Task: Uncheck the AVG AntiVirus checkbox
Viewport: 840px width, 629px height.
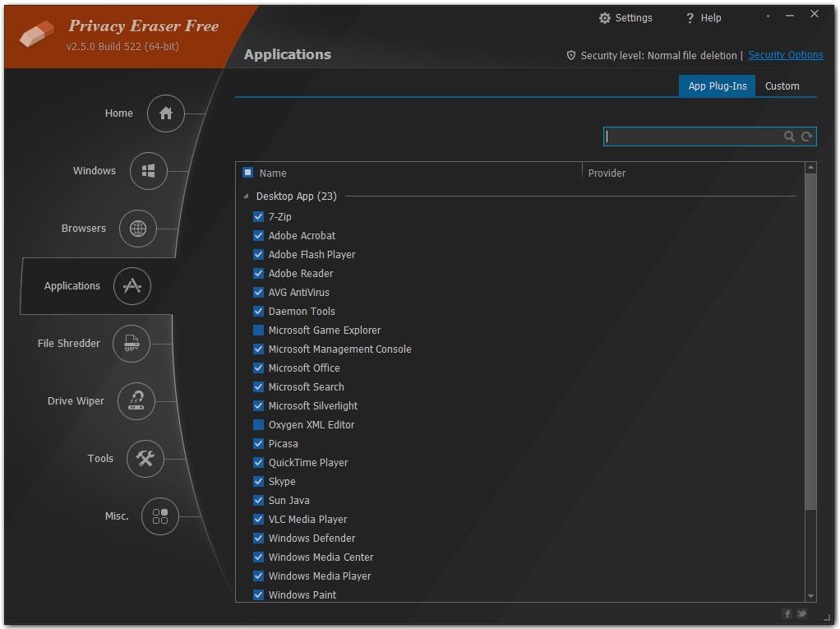Action: pos(258,292)
